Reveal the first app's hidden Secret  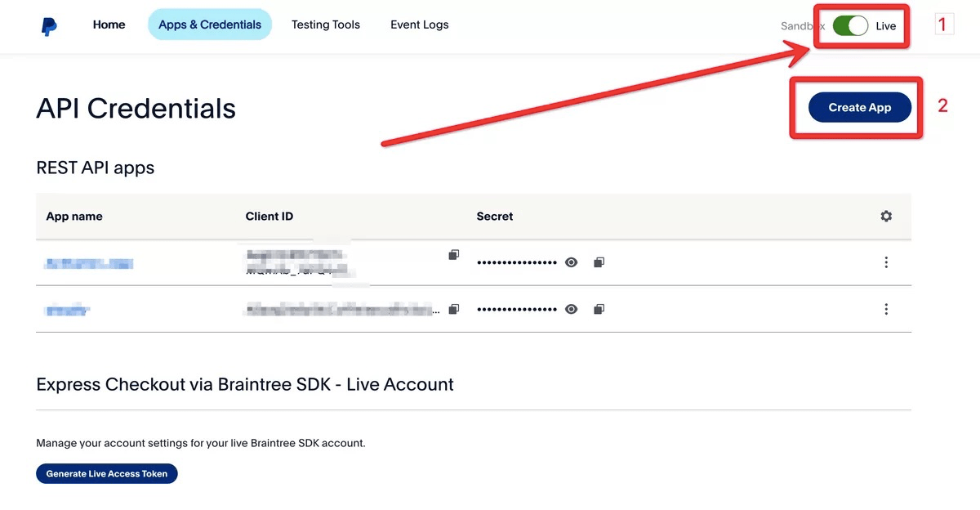pos(571,262)
